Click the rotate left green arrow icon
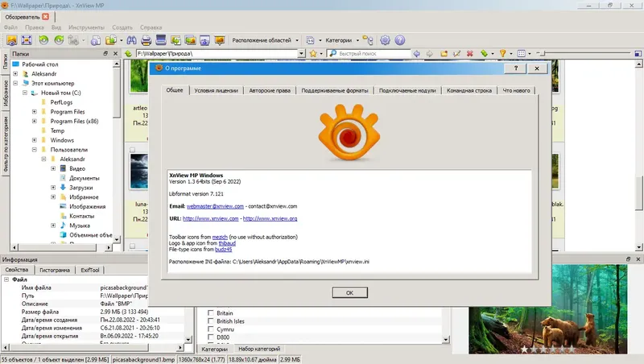644x364 pixels. click(43, 39)
